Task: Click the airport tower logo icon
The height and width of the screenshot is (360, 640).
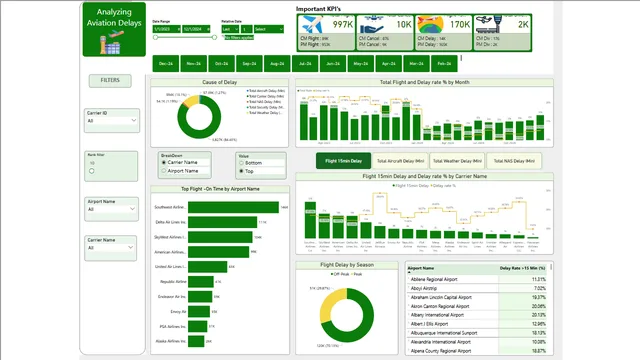Action: 111,42
